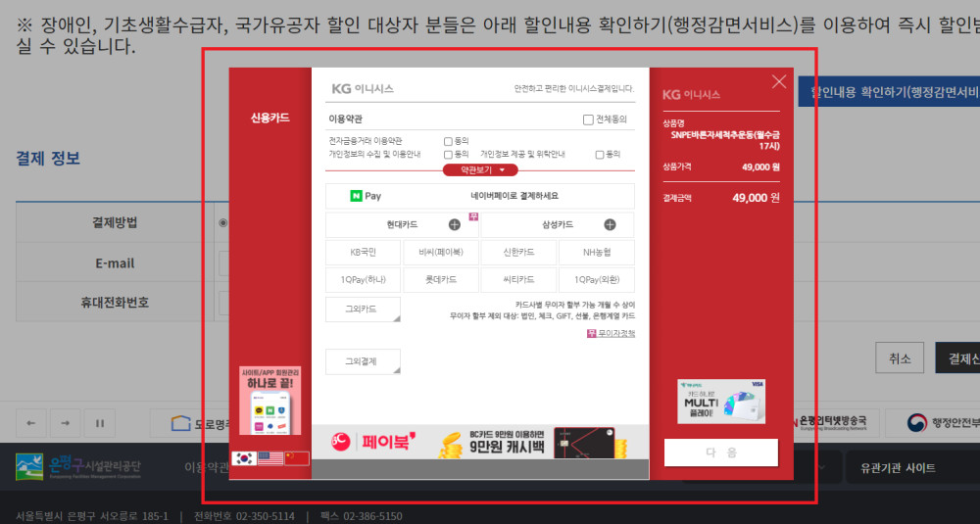Click the 결제신청 button on background page
The image size is (980, 524).
tap(957, 357)
